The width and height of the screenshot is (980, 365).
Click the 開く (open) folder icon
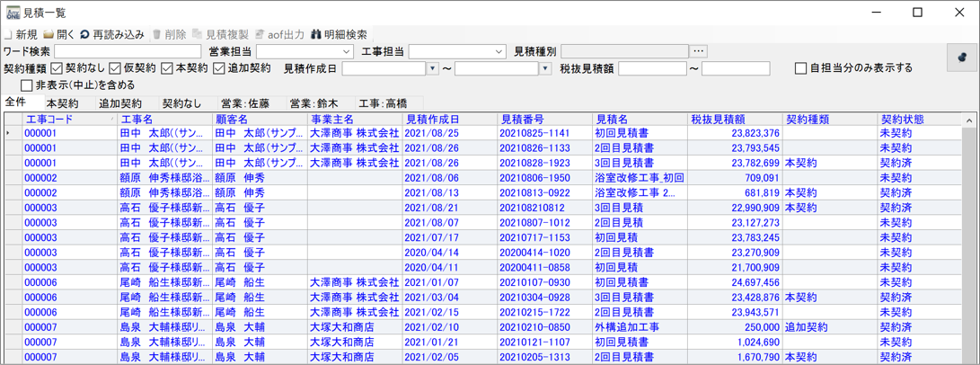(x=49, y=34)
